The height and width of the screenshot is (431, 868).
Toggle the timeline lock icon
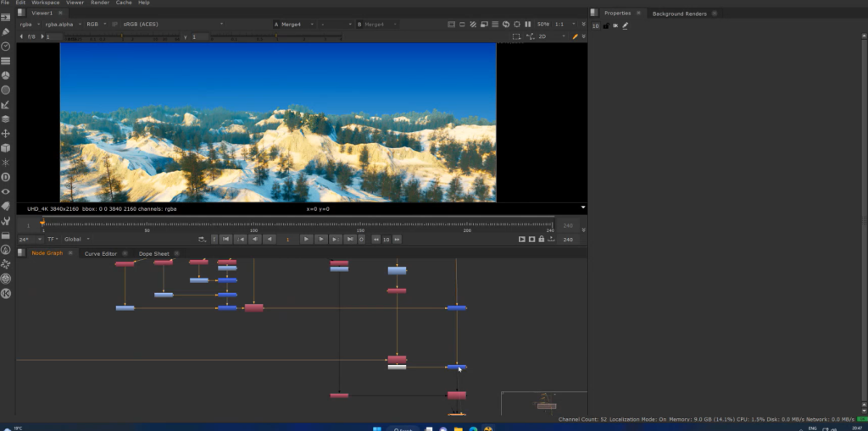pos(542,239)
